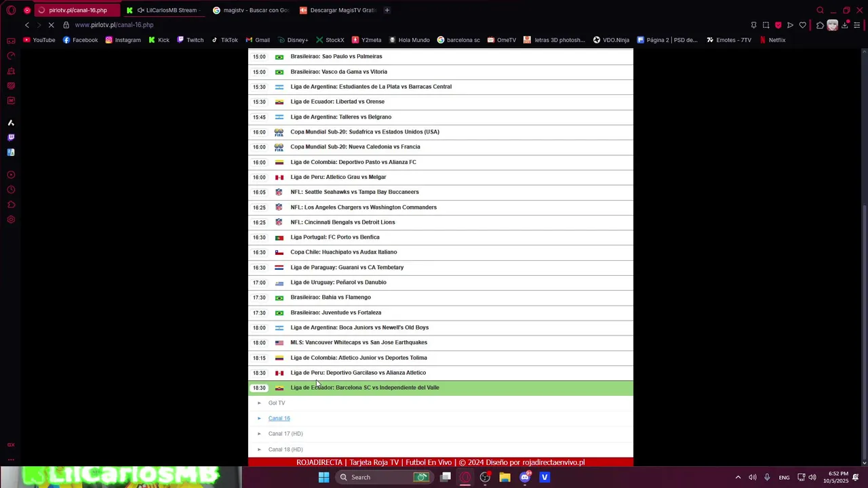The width and height of the screenshot is (868, 488).
Task: Open the Netflix bookmark
Action: click(772, 40)
